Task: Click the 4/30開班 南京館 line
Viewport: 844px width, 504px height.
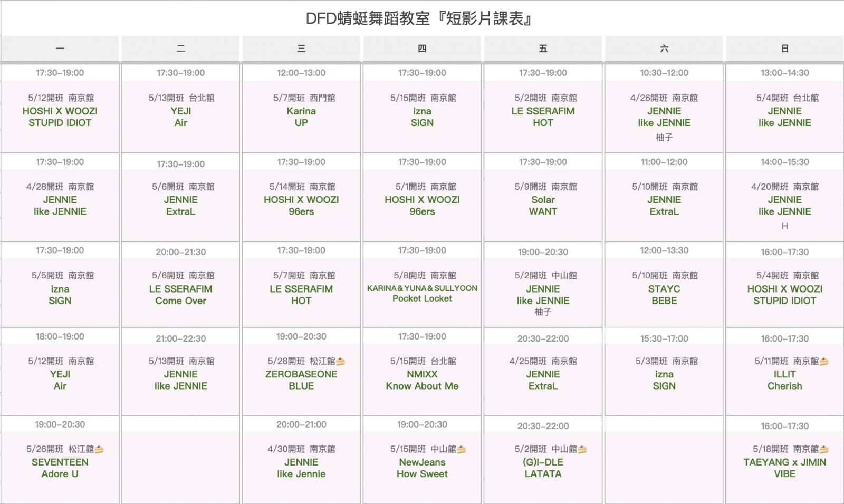Action: (301, 449)
